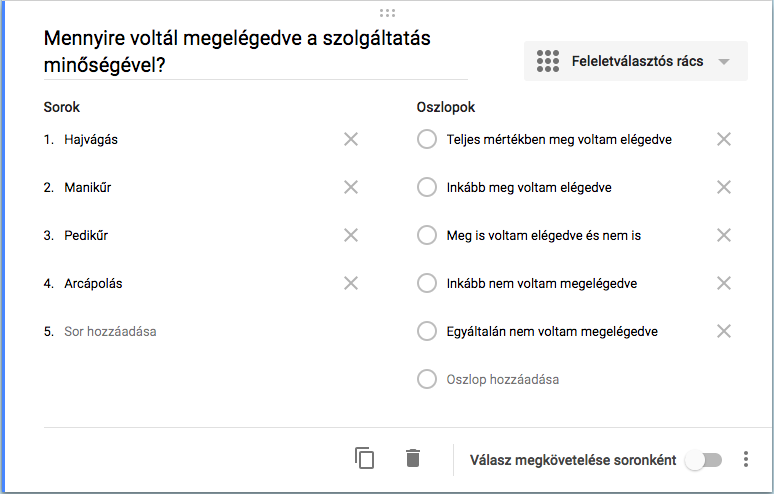
Task: Remove column 'Meg is voltam elégedve és nem is'
Action: [724, 235]
